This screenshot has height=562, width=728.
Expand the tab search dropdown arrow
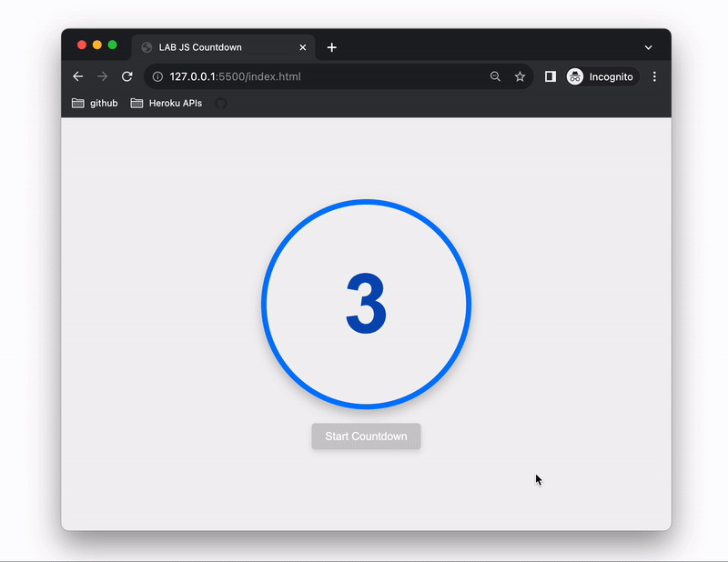pos(648,47)
